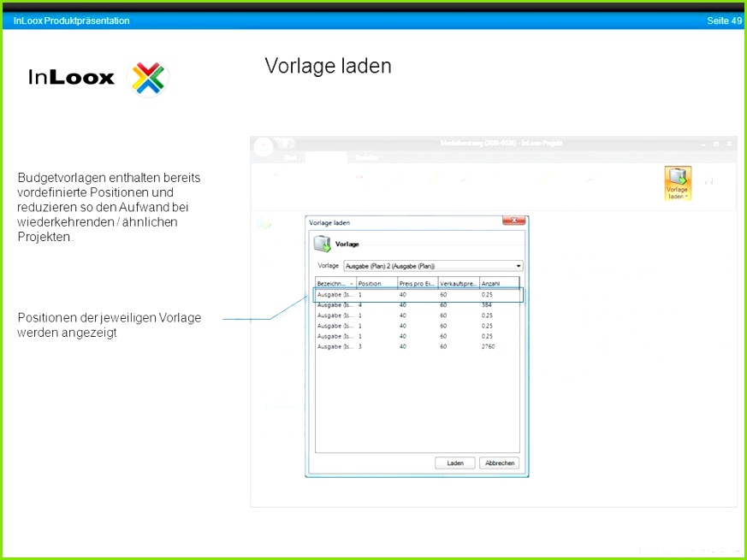Select the row with Anzahl 384
Screen dimensions: 747x560
pyautogui.click(x=418, y=305)
